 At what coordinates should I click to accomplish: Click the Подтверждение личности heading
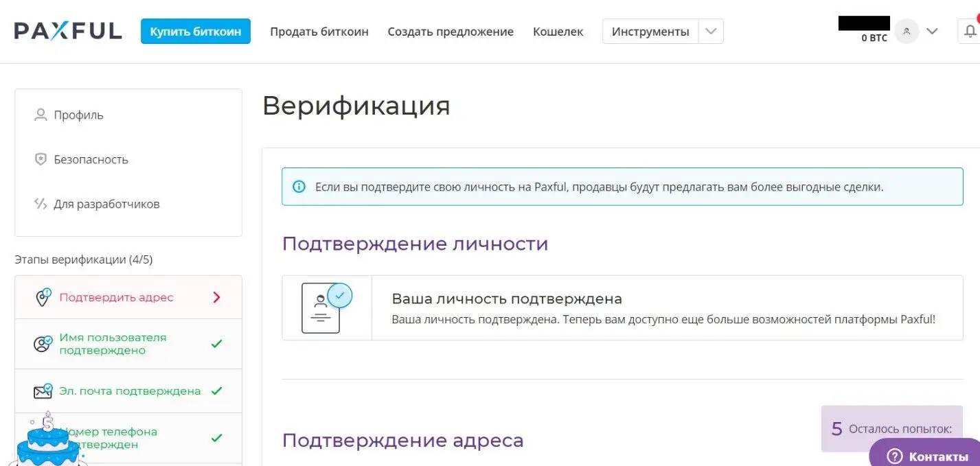click(415, 244)
